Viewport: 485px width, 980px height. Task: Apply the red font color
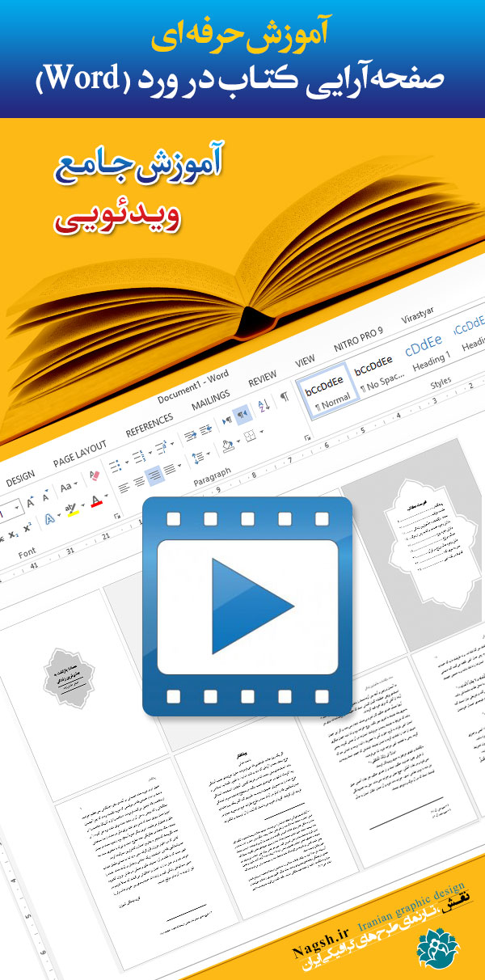(95, 501)
